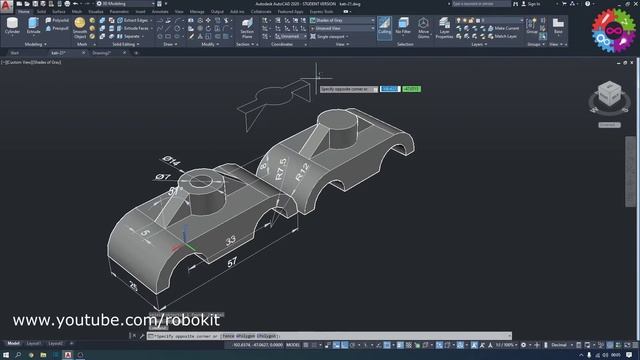Click the new file tab plus button
Screen dimensions: 640x360
pyautogui.click(x=136, y=53)
